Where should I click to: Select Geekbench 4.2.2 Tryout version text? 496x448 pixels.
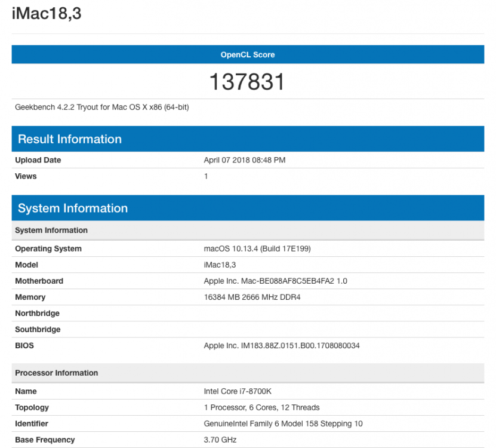[x=102, y=108]
